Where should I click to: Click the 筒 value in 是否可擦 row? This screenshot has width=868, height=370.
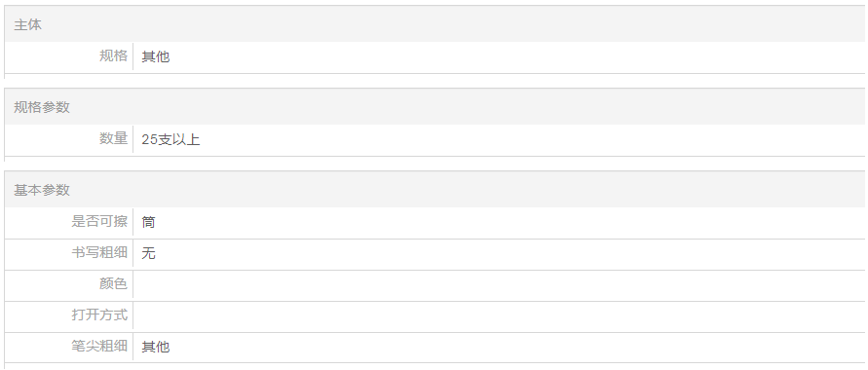(148, 222)
